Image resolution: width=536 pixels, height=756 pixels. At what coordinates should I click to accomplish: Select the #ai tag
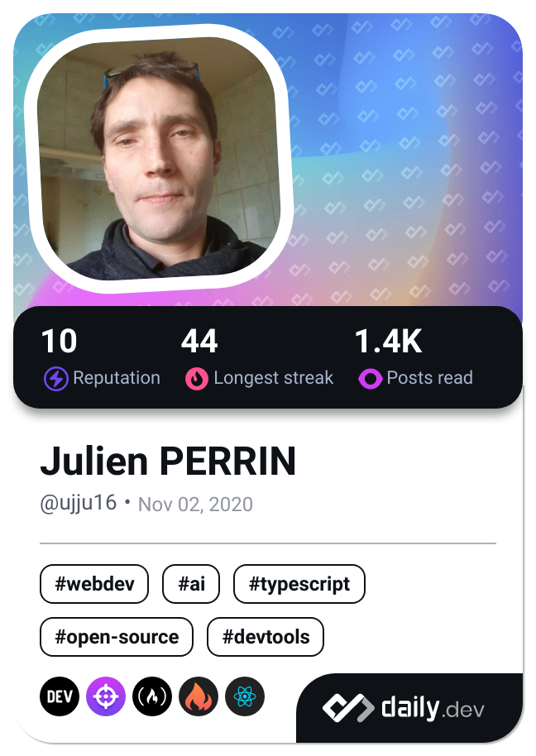point(191,584)
